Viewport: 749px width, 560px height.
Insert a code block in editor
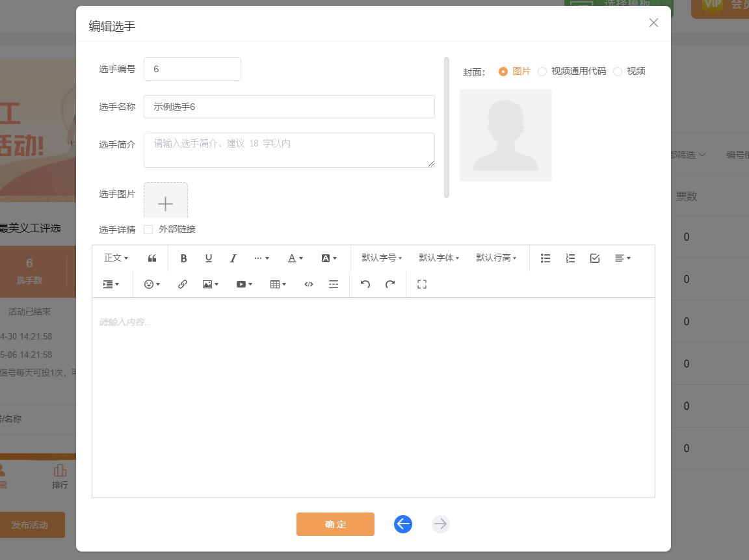pos(309,284)
